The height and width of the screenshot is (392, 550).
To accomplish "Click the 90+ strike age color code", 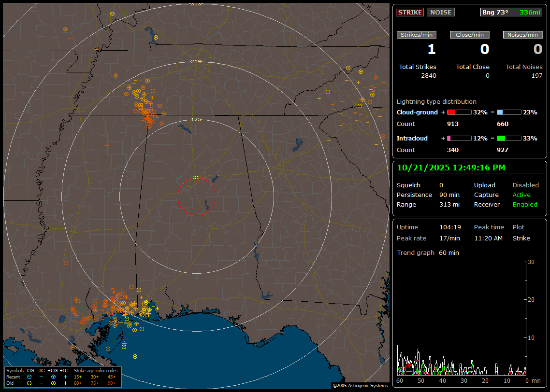I will coord(112,383).
